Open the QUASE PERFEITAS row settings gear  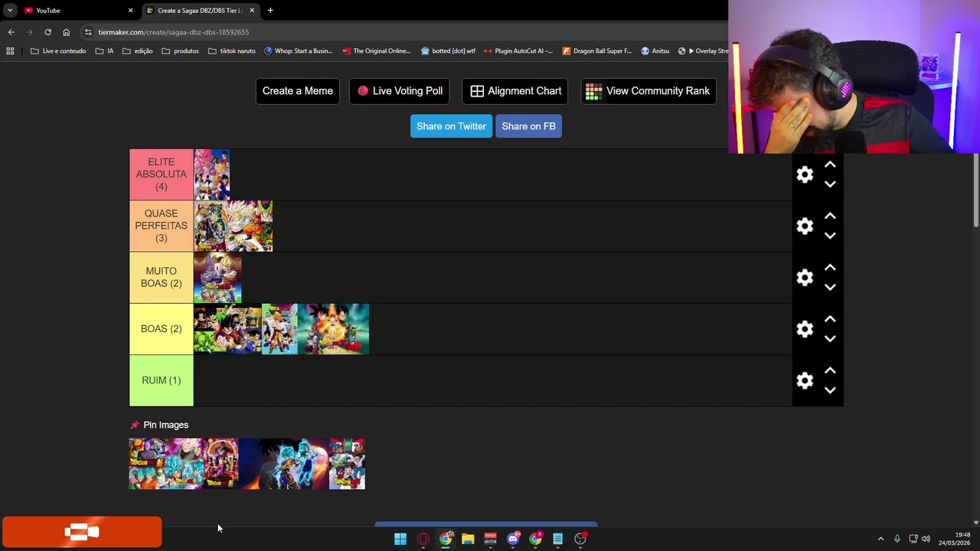pyautogui.click(x=805, y=226)
